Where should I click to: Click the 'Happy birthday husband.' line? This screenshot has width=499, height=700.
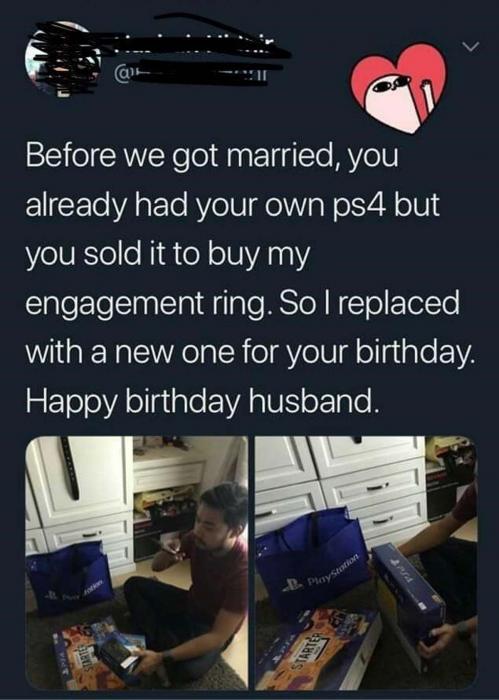(202, 400)
